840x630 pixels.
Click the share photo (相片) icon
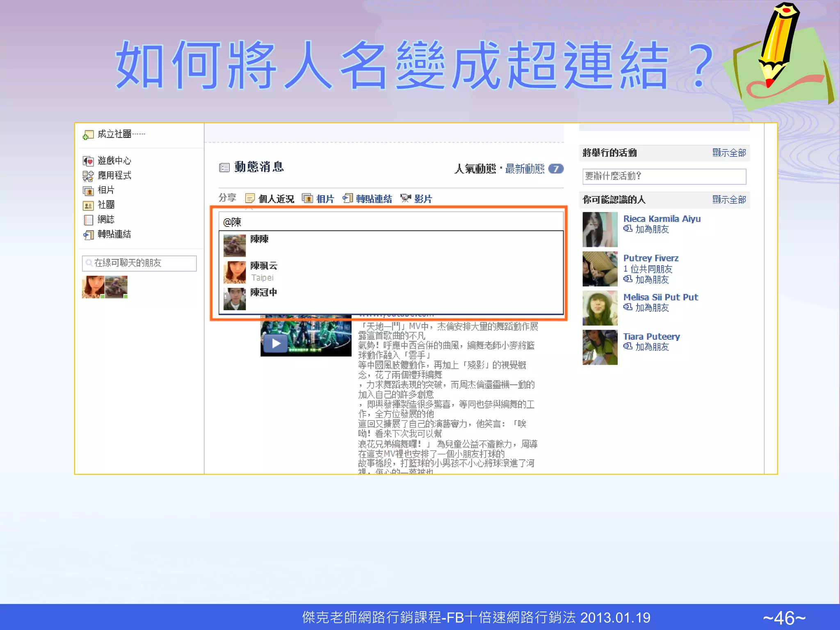tap(307, 199)
